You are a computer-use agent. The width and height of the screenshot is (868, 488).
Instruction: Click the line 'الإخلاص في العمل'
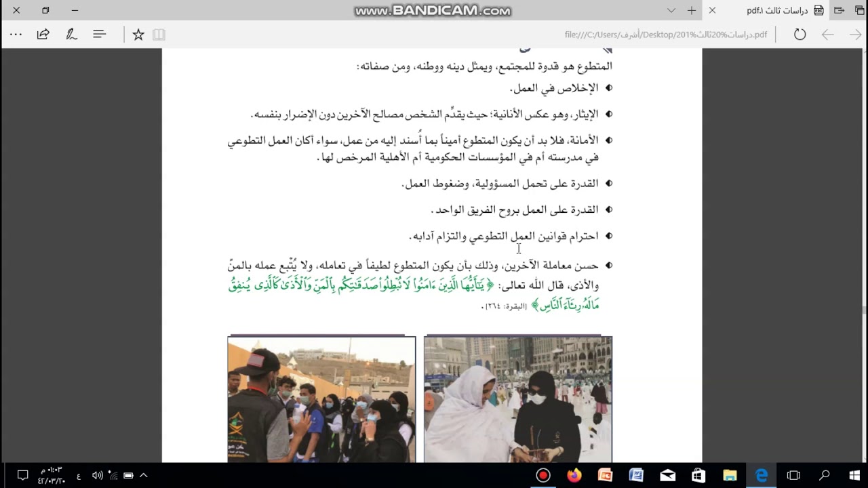tap(554, 88)
